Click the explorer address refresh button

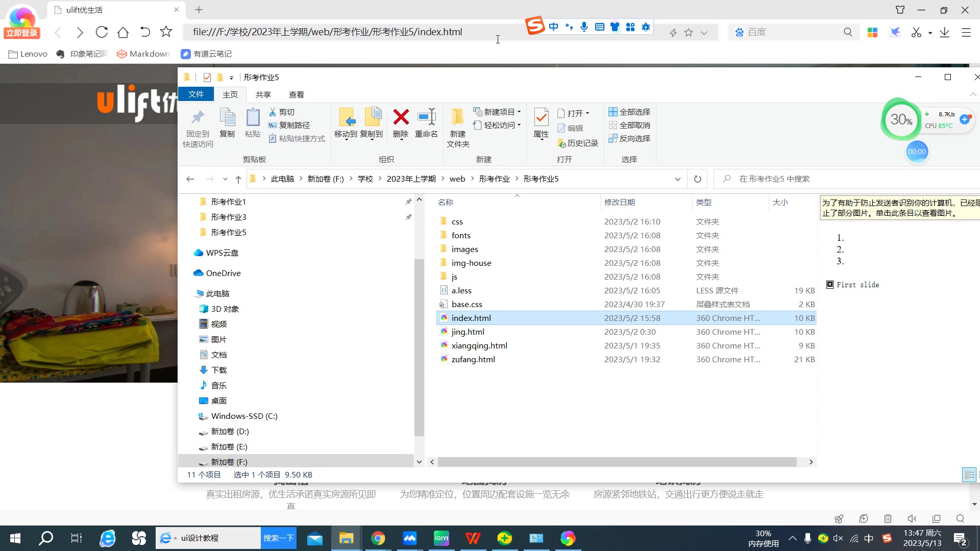(x=697, y=179)
